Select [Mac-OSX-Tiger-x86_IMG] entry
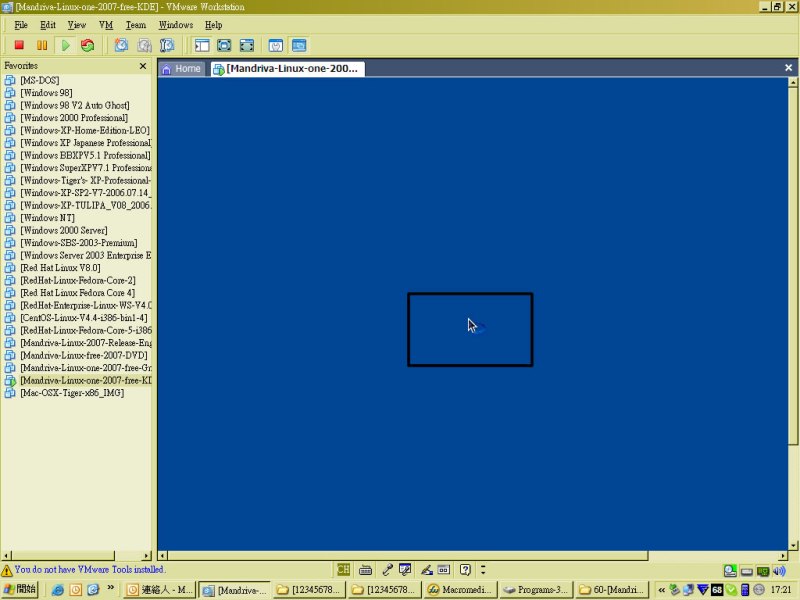 pyautogui.click(x=72, y=393)
